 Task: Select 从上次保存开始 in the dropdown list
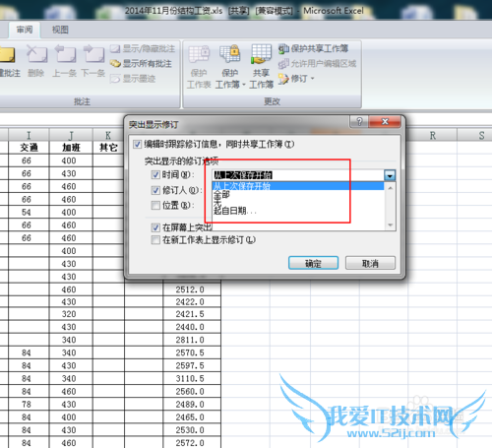click(x=298, y=186)
